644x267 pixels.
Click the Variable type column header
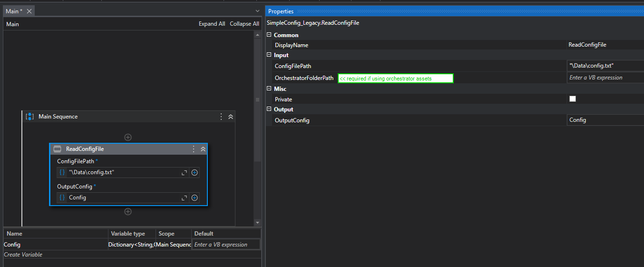[x=132, y=234]
